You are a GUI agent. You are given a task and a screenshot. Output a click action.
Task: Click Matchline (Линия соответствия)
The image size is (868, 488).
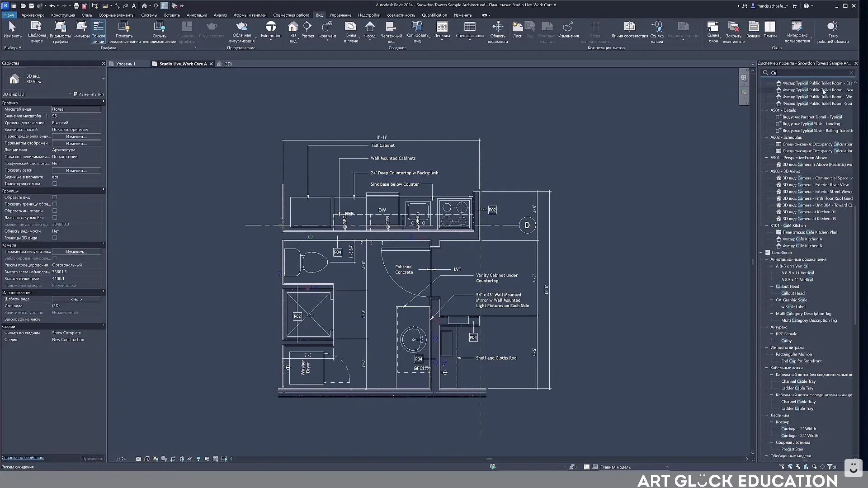[x=630, y=30]
